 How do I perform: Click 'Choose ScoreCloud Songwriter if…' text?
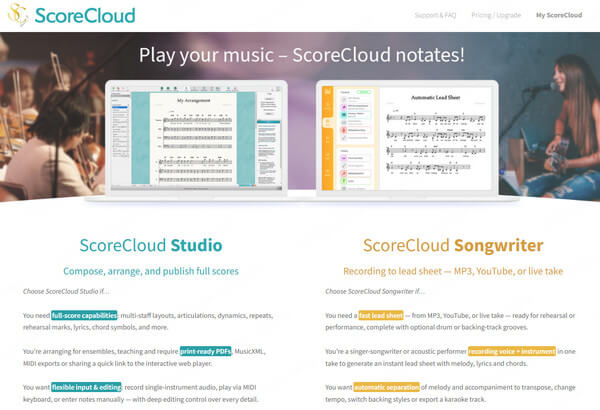point(375,291)
